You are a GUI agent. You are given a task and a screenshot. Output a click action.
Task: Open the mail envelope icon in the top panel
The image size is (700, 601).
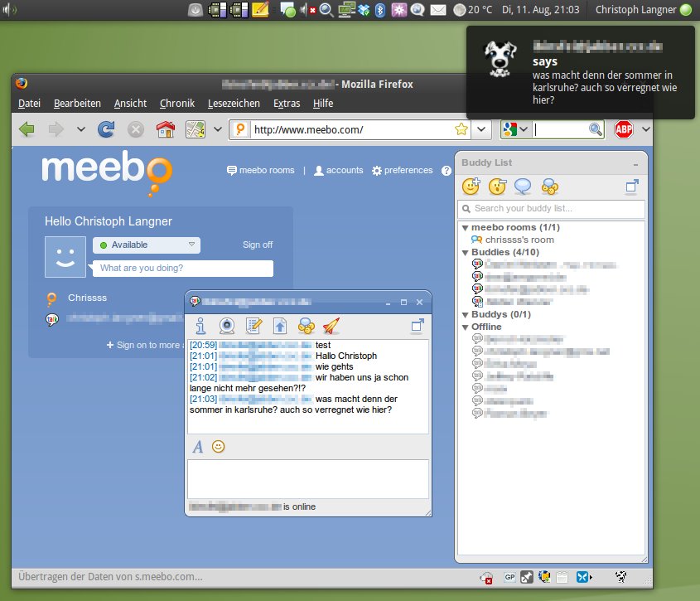tap(438, 10)
